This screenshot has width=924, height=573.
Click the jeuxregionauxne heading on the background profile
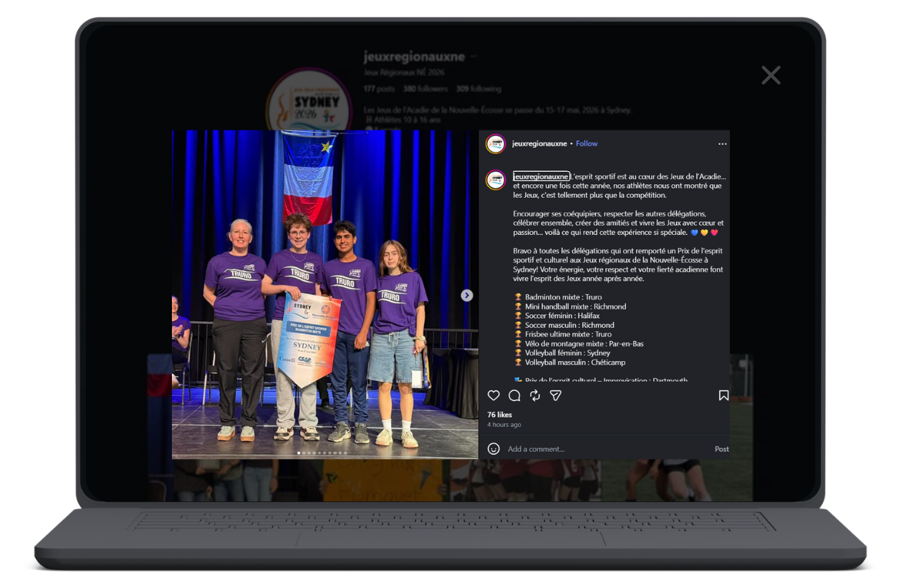click(414, 57)
